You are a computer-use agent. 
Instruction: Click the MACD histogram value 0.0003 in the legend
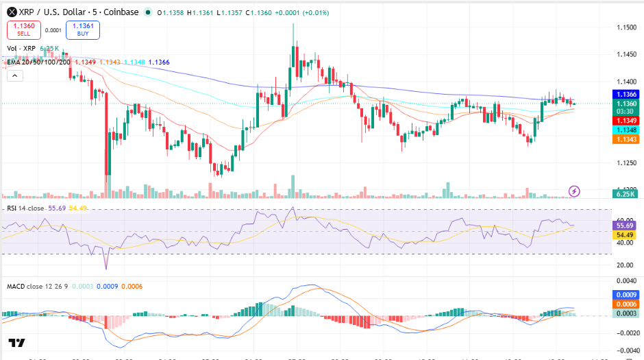pos(82,287)
